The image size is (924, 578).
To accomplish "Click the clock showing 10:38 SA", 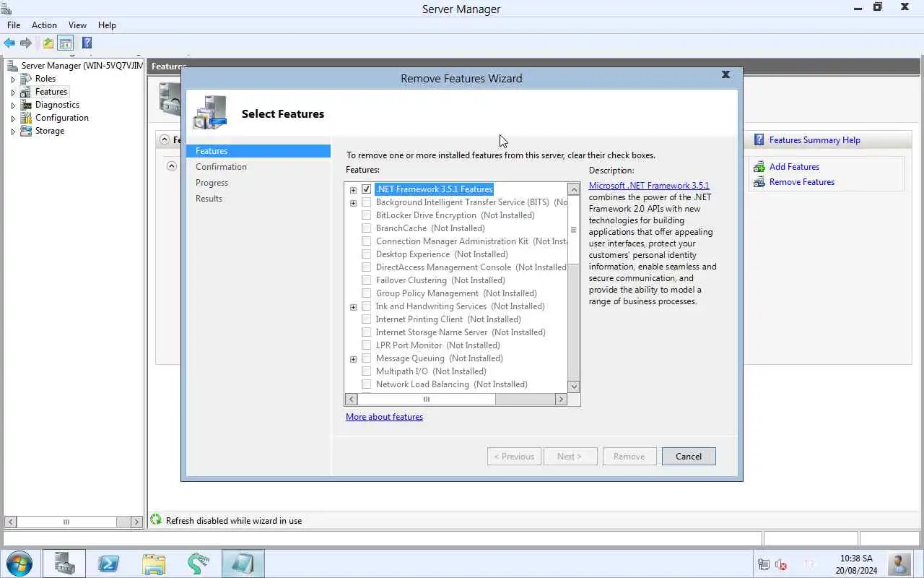I will pos(856,558).
